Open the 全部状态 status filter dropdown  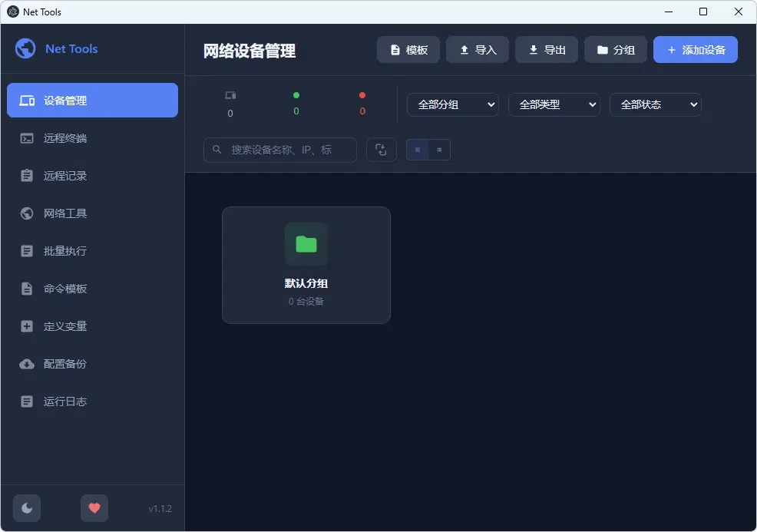coord(655,104)
